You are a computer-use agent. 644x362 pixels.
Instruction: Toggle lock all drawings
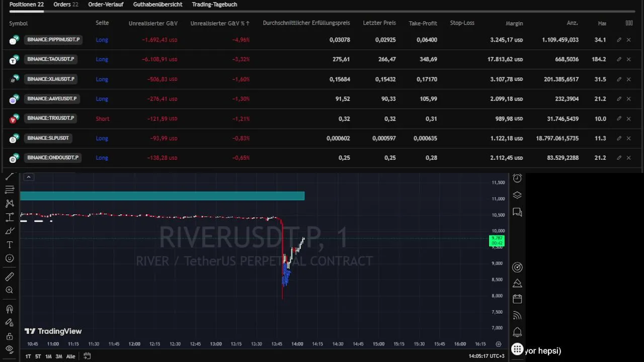(x=10, y=336)
